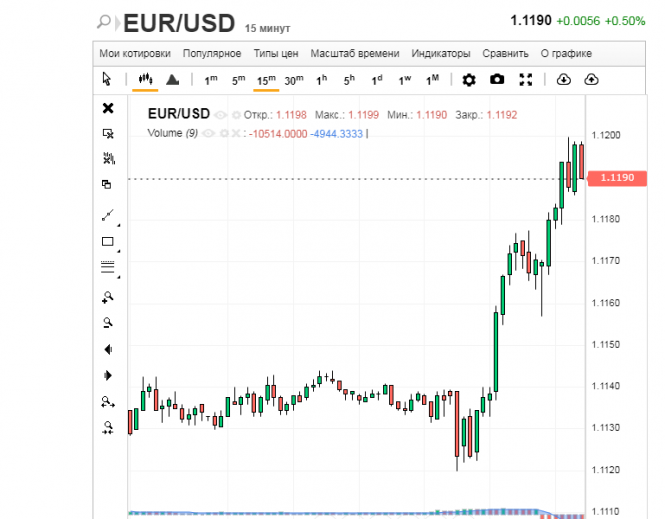The image size is (665, 519).
Task: Switch to 5 hour timeframe
Action: pos(349,80)
